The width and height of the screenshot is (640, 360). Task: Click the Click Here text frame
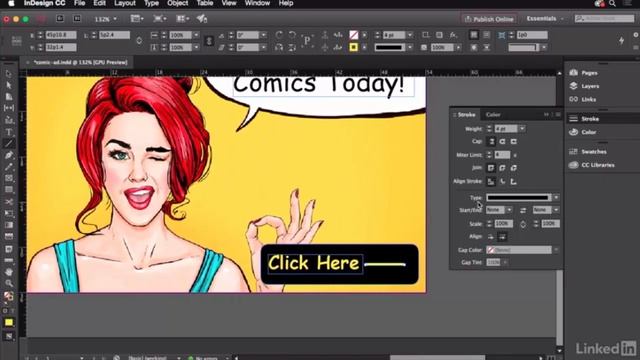pyautogui.click(x=315, y=263)
